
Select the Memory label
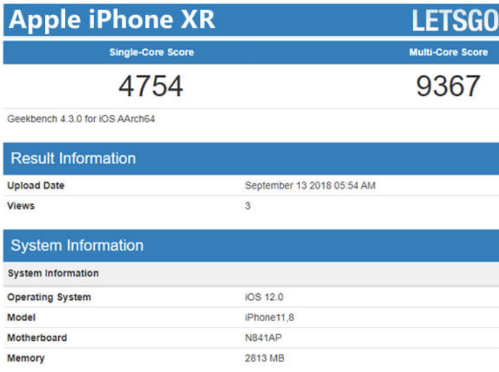(26, 359)
